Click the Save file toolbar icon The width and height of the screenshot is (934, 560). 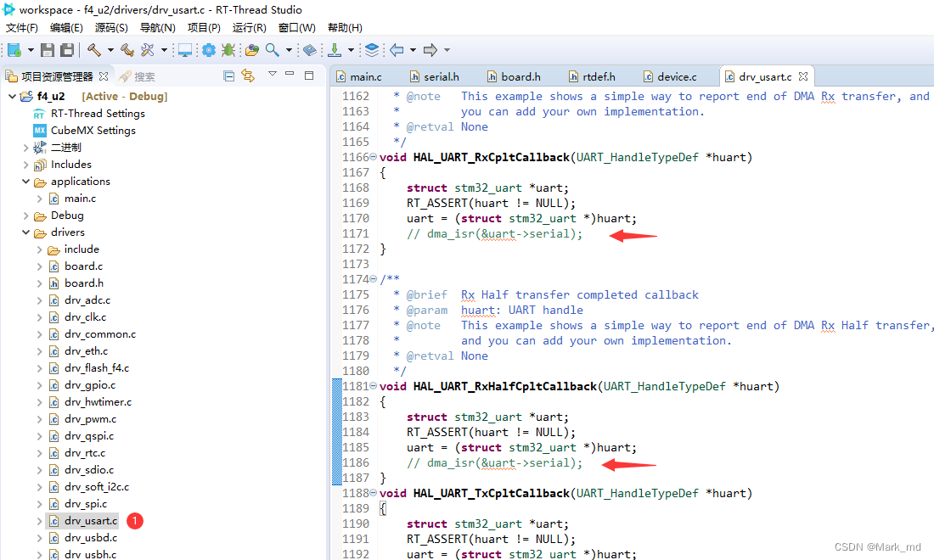pyautogui.click(x=48, y=50)
